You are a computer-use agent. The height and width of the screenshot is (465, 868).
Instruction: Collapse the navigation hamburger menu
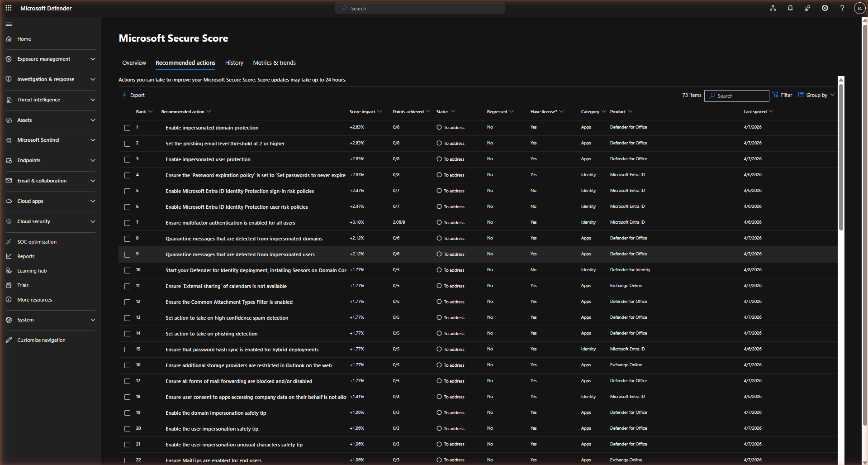(x=9, y=24)
